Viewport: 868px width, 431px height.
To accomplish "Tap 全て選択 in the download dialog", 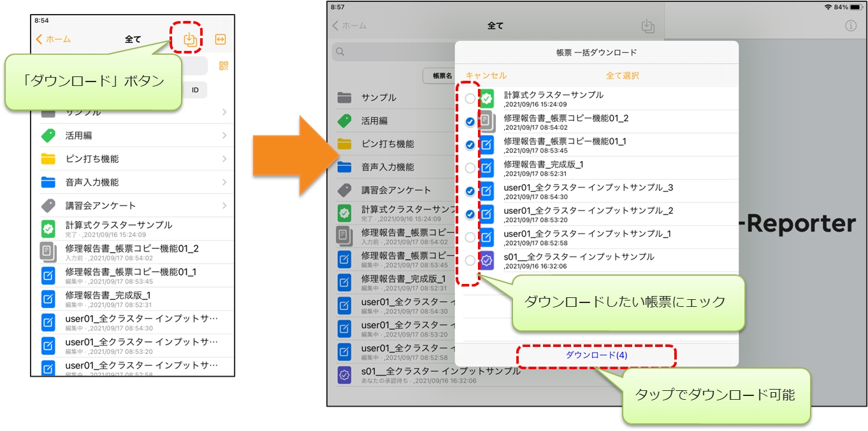I will click(622, 76).
